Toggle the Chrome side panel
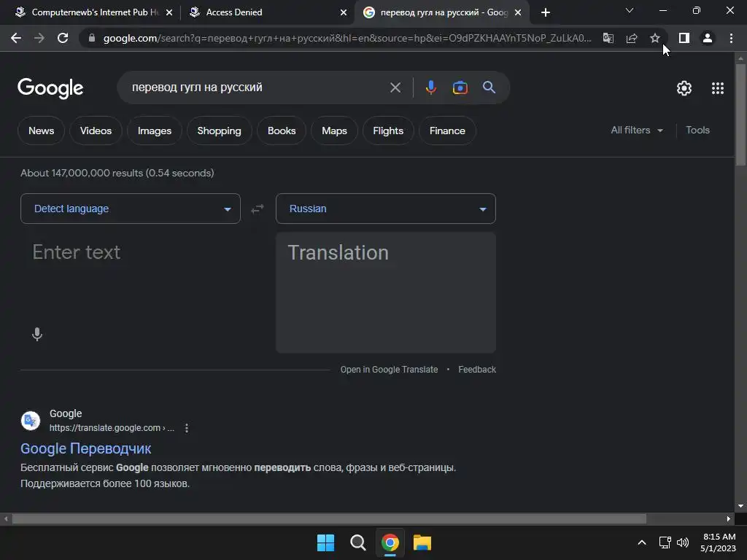 point(684,38)
